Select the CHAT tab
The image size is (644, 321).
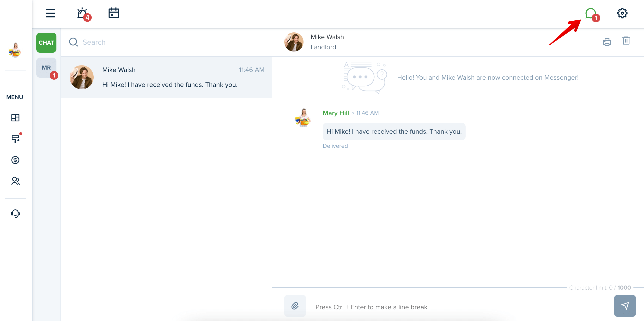tap(46, 43)
